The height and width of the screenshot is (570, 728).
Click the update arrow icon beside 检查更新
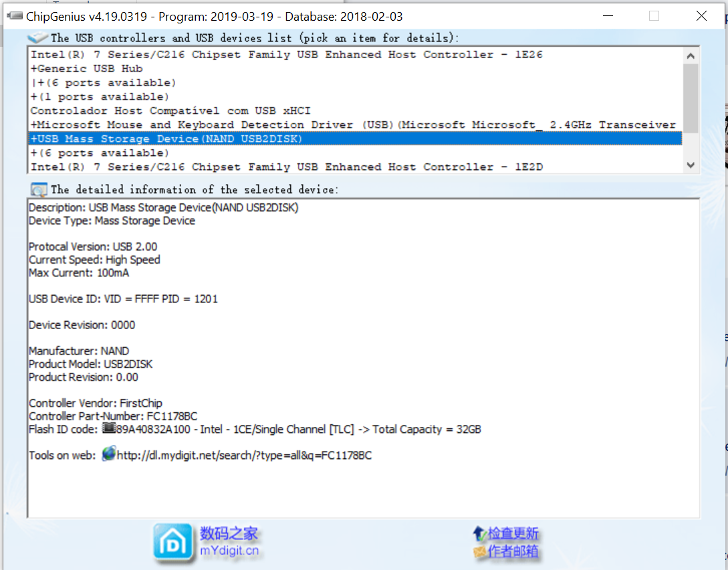pos(479,533)
